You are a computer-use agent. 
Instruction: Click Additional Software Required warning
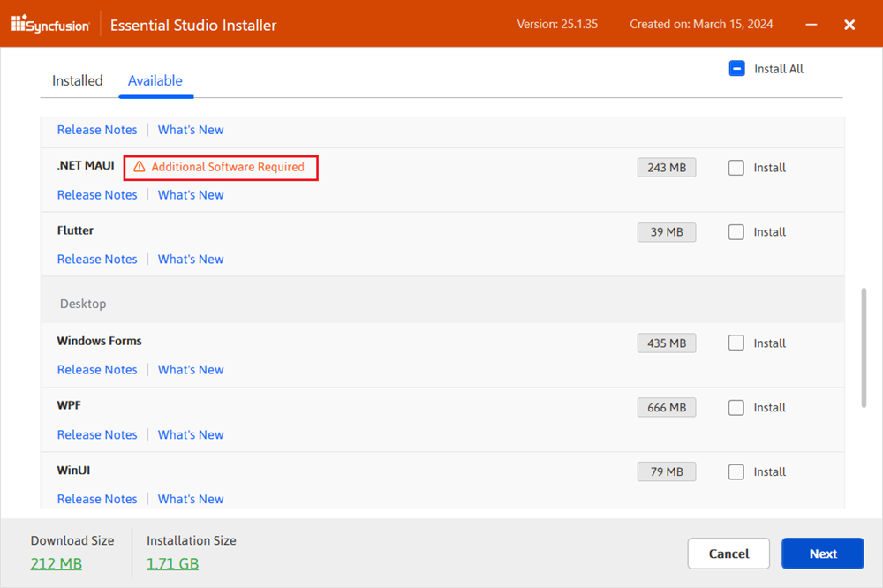point(227,167)
